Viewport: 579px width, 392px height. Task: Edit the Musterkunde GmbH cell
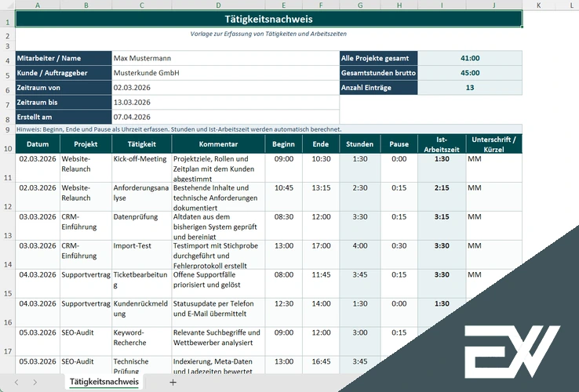pos(226,73)
